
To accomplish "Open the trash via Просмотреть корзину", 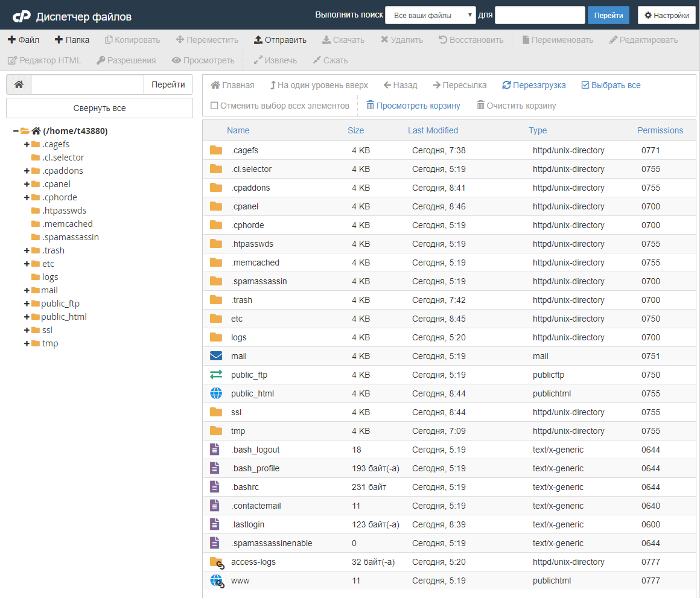I will point(413,106).
